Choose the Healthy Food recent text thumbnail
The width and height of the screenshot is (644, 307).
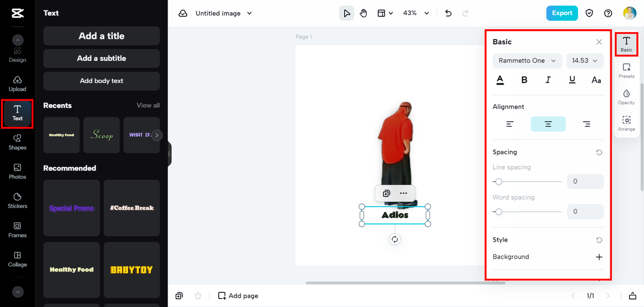[x=61, y=135]
